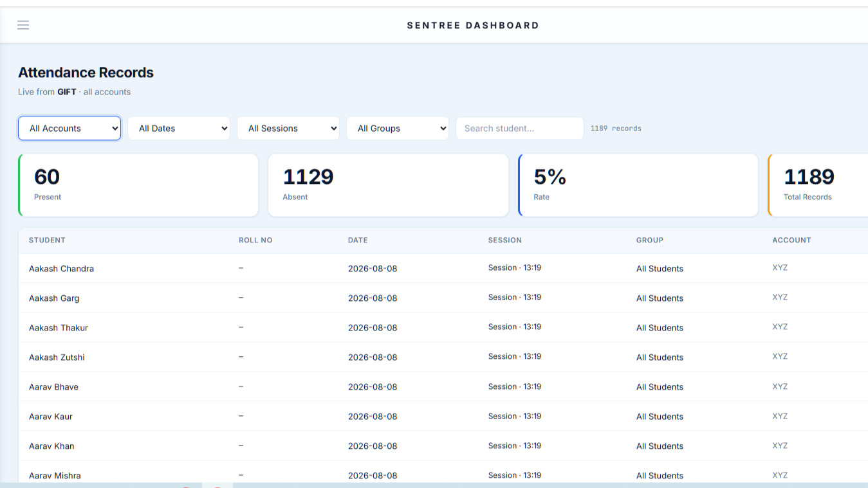Click Session 13:19 in Aarav Kaur's row
Screen dimensions: 868x488
tap(515, 416)
